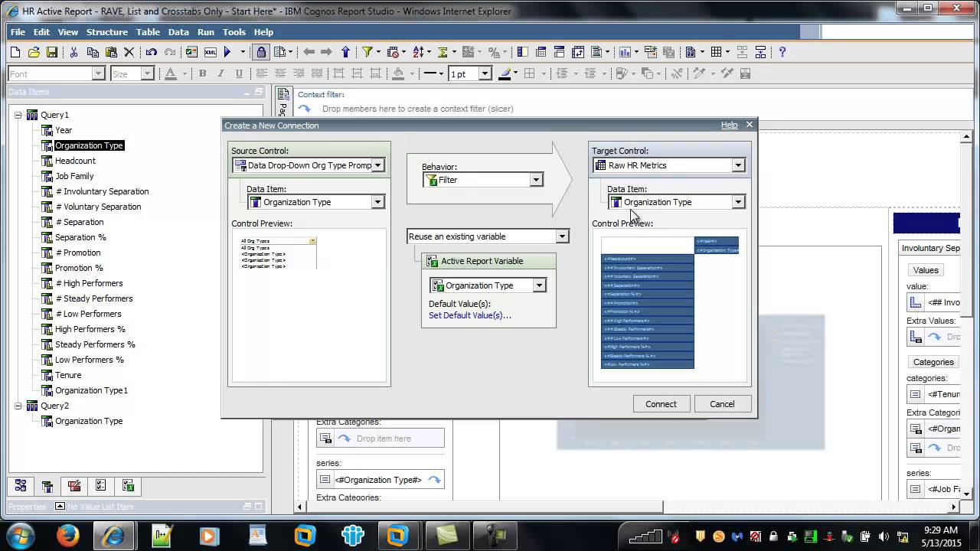Screen dimensions: 980x551
Task: Click the series '<#Organization Type#>' drop zone
Action: (381, 480)
